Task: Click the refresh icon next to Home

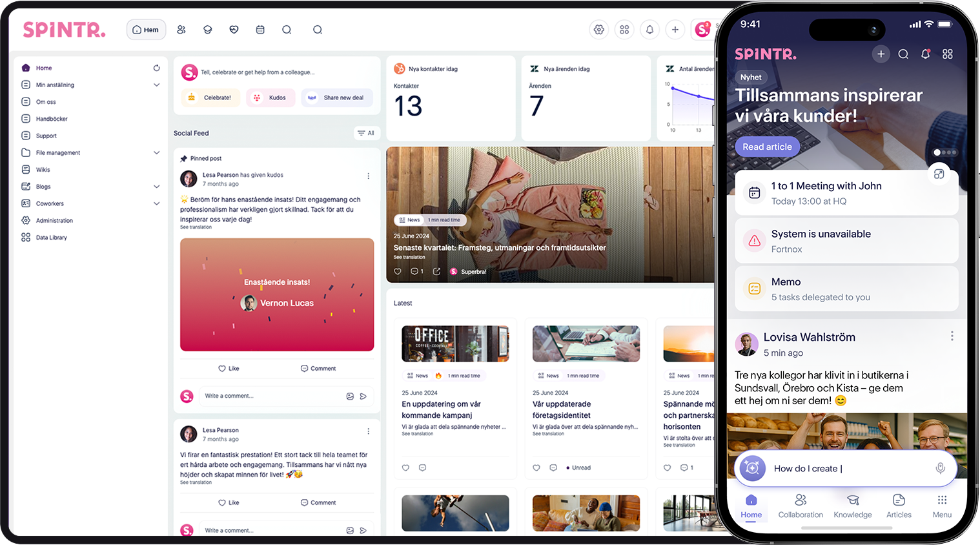Action: coord(156,68)
